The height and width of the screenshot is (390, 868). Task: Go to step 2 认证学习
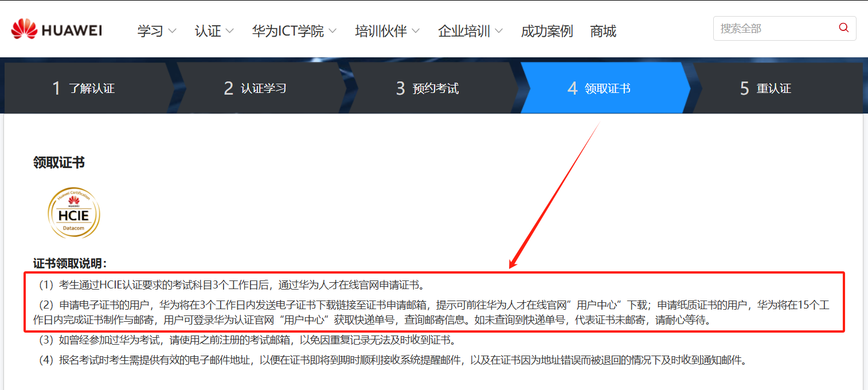261,88
